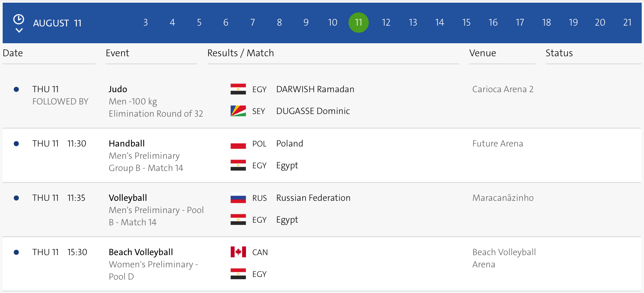Click Egypt flag in Beach Volleyball row
Screen dimensions: 644x293
click(x=238, y=274)
